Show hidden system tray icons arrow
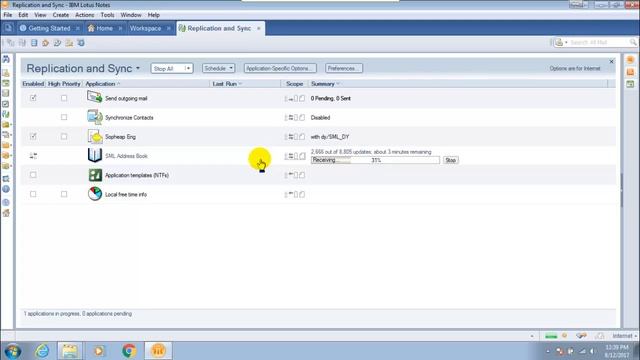 [x=548, y=351]
